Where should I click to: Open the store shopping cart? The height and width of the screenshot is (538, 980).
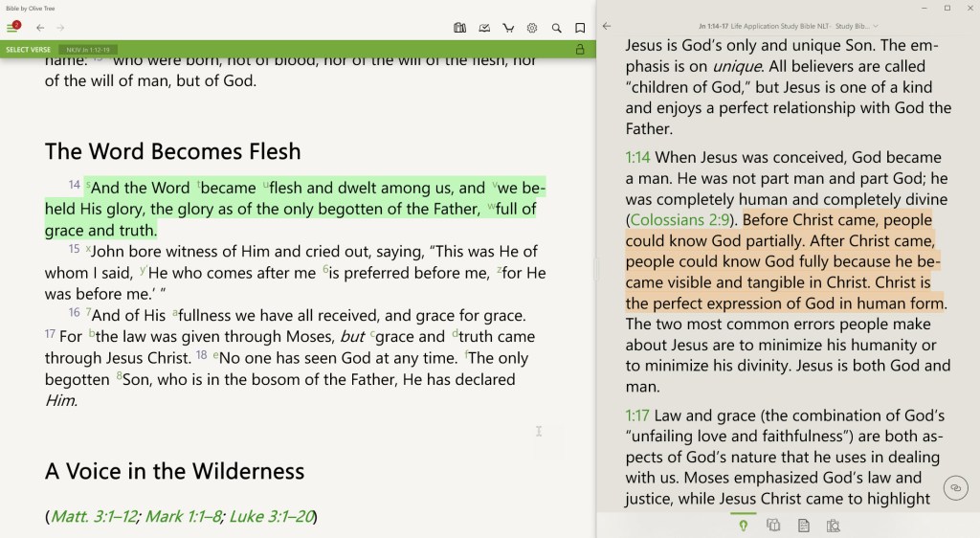[x=508, y=28]
